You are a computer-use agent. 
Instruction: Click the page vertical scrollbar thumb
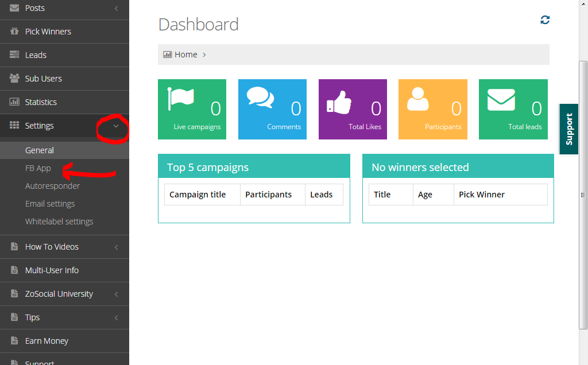click(583, 195)
